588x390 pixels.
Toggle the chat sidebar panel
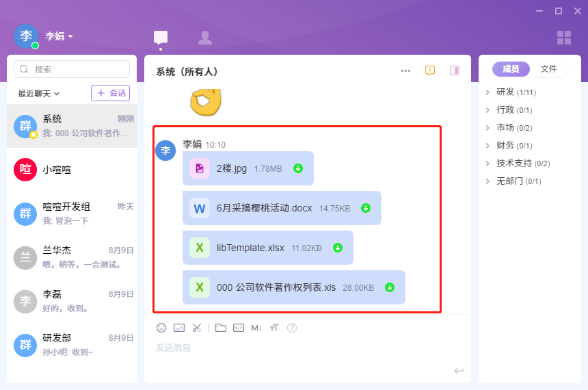coord(455,70)
